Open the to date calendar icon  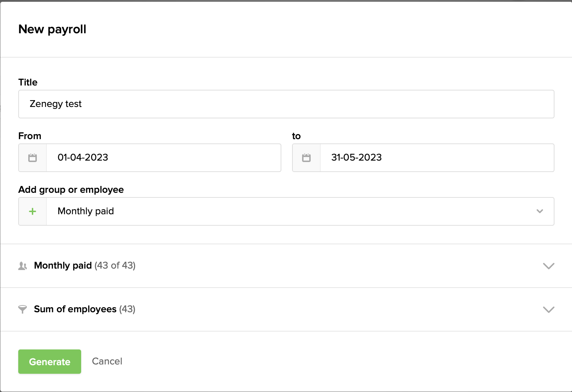click(x=306, y=158)
